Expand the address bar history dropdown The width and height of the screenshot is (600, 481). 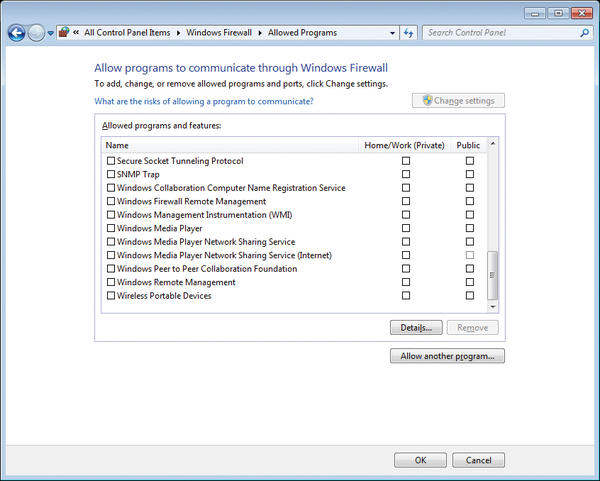pos(392,33)
